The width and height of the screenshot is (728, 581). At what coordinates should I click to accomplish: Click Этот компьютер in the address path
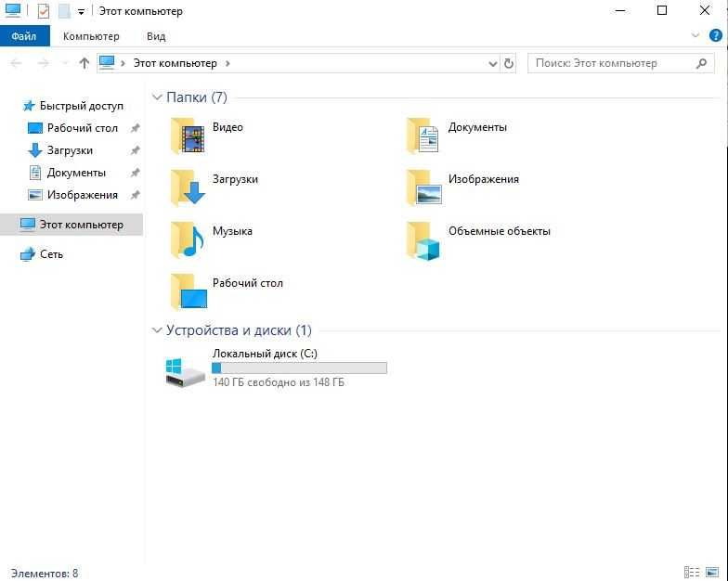pyautogui.click(x=175, y=63)
